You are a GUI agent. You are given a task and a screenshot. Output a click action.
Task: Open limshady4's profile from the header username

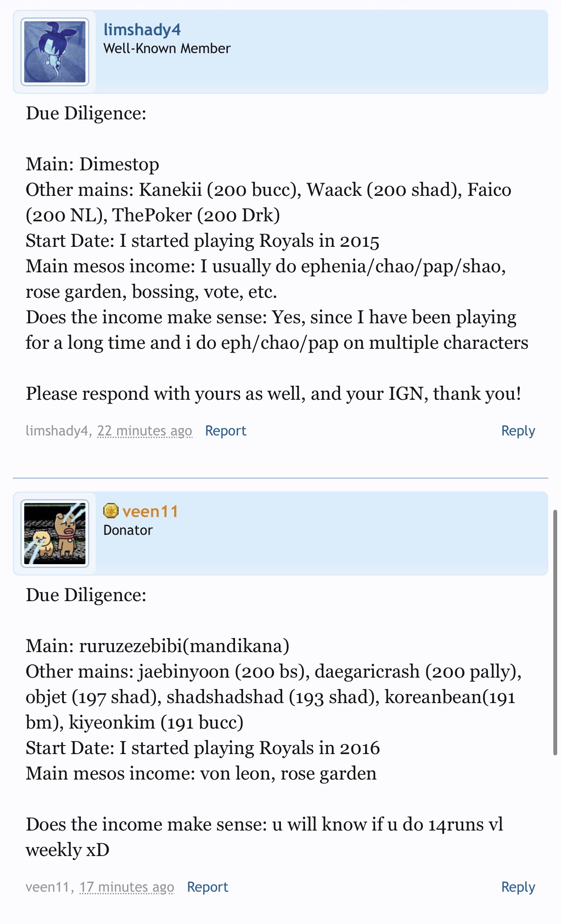point(142,30)
